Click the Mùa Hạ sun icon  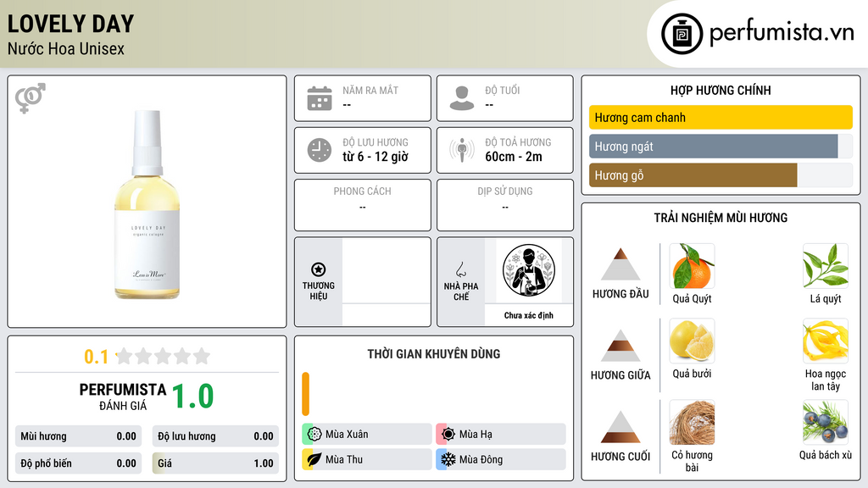click(x=448, y=435)
